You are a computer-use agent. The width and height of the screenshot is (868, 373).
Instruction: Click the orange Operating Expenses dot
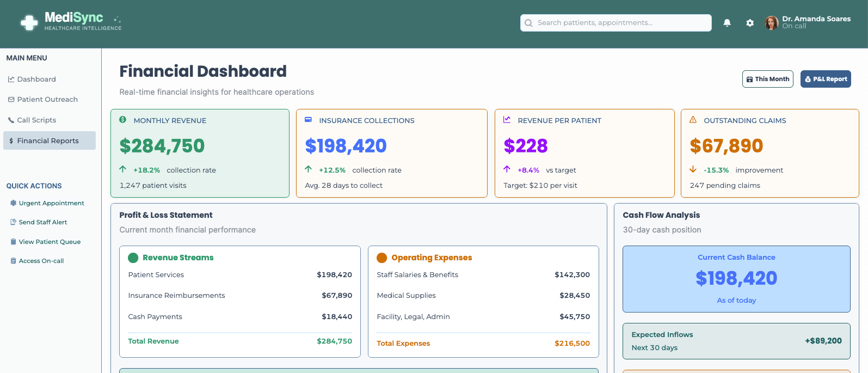(x=381, y=258)
